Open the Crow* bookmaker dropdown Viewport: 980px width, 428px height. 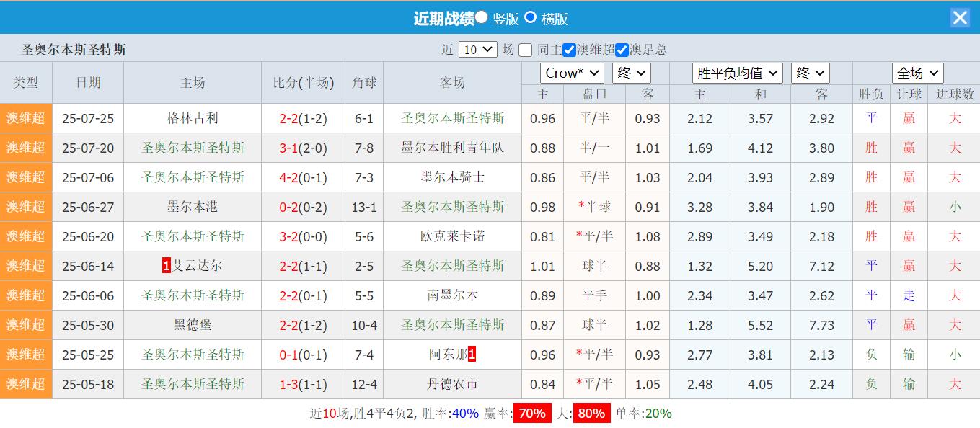(571, 72)
